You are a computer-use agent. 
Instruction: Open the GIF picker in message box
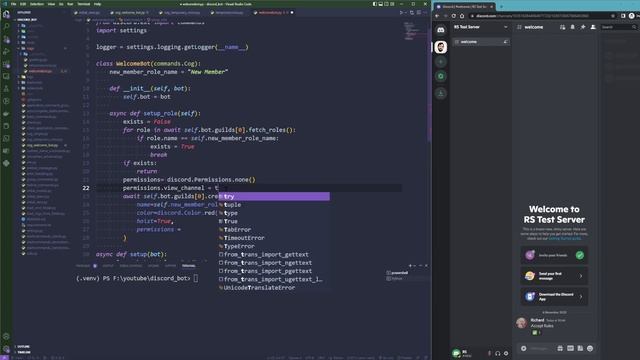[x=570, y=348]
